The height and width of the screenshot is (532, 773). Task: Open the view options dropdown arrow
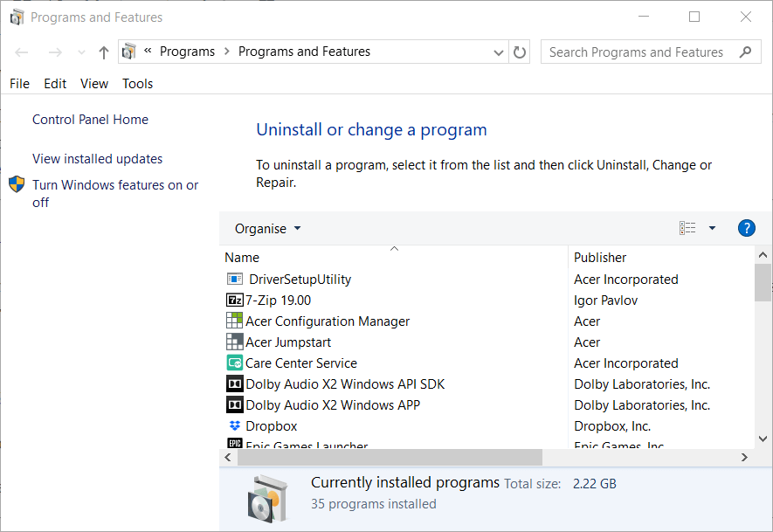(x=712, y=229)
